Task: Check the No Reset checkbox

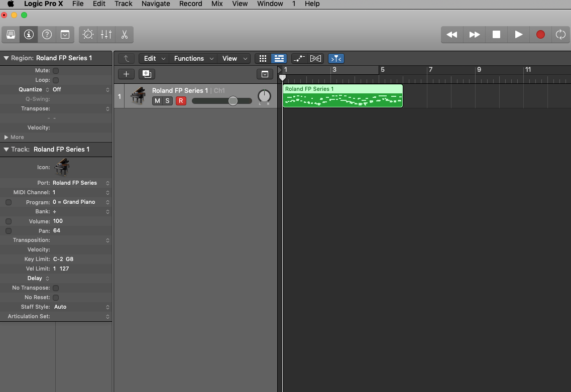Action: click(56, 297)
